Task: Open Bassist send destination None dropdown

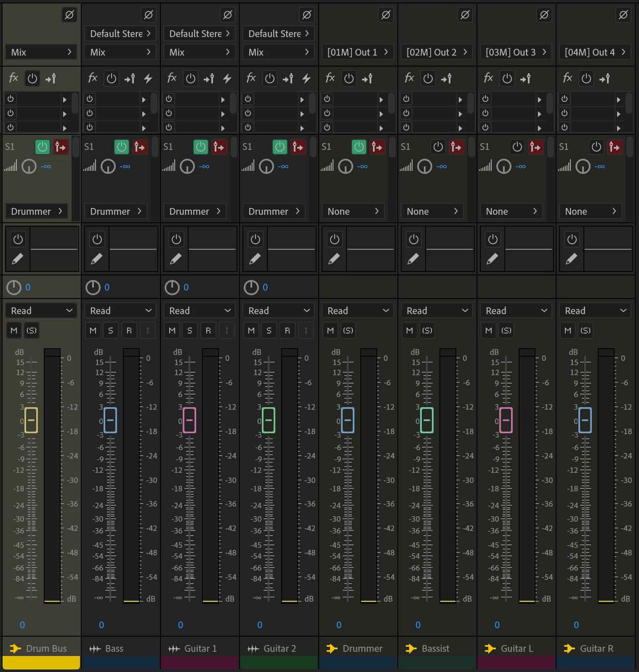Action: 432,211
